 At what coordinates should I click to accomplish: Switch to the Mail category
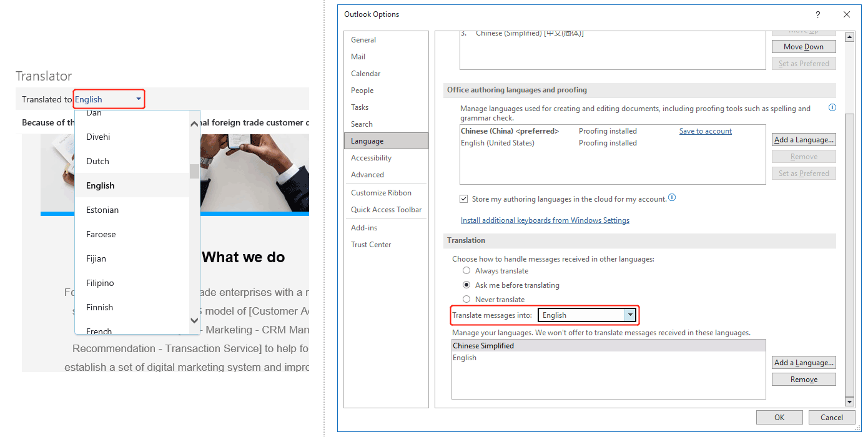point(358,56)
